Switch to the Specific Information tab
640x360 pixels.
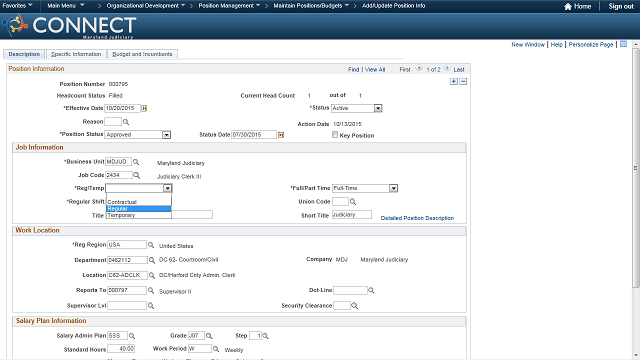coord(76,54)
